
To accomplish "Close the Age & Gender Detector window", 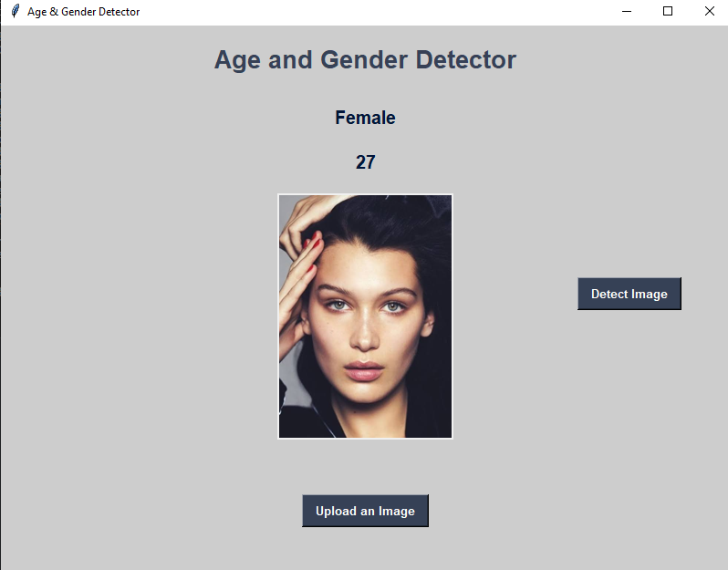I will (709, 11).
